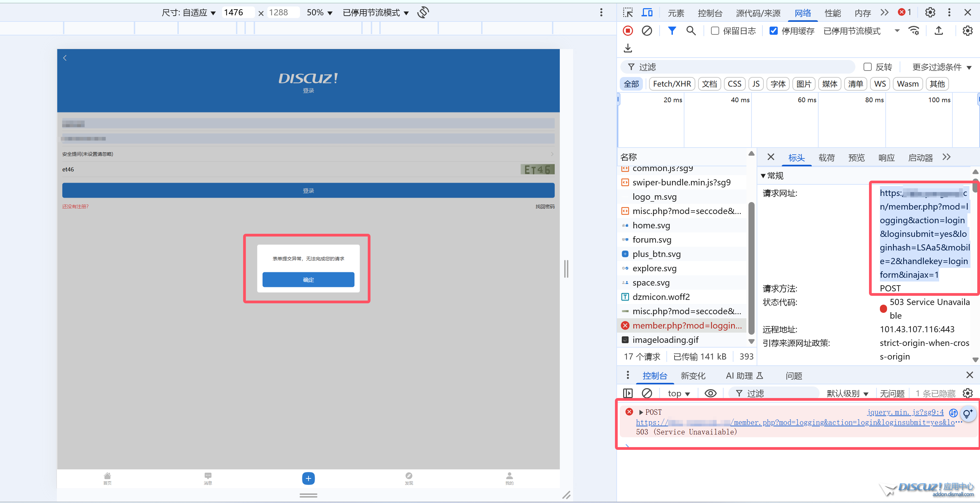Click the record network log stop icon
Screen dimensions: 980x503
click(628, 30)
